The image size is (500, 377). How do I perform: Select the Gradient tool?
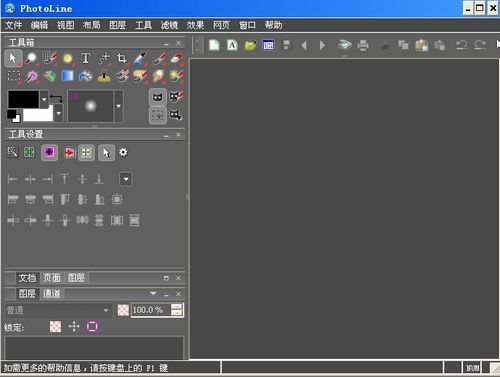coord(67,76)
